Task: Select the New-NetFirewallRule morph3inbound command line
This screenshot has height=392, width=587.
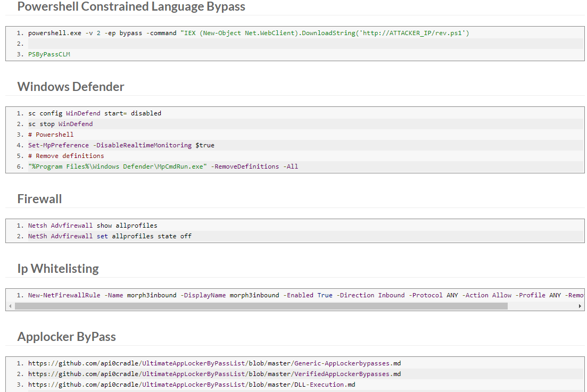Action: click(305, 295)
